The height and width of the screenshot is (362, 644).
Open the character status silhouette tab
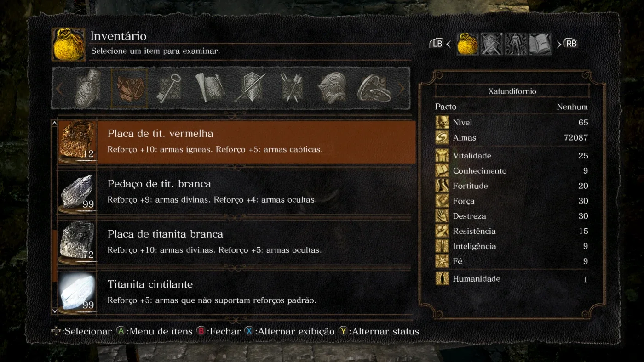[x=516, y=44]
